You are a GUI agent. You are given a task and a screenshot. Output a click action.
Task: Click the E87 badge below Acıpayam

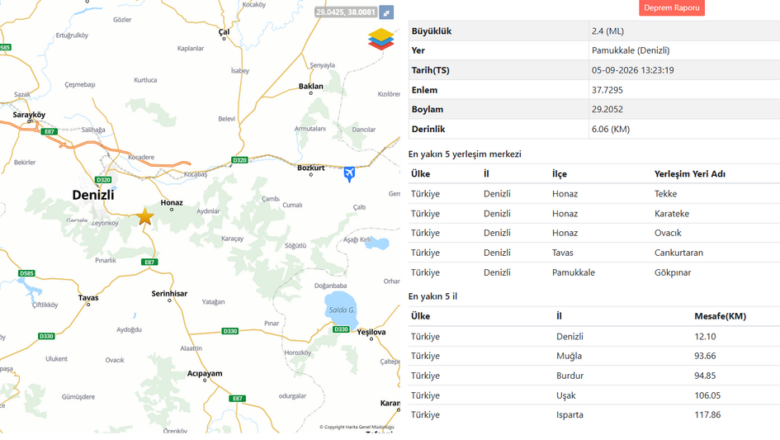(237, 398)
